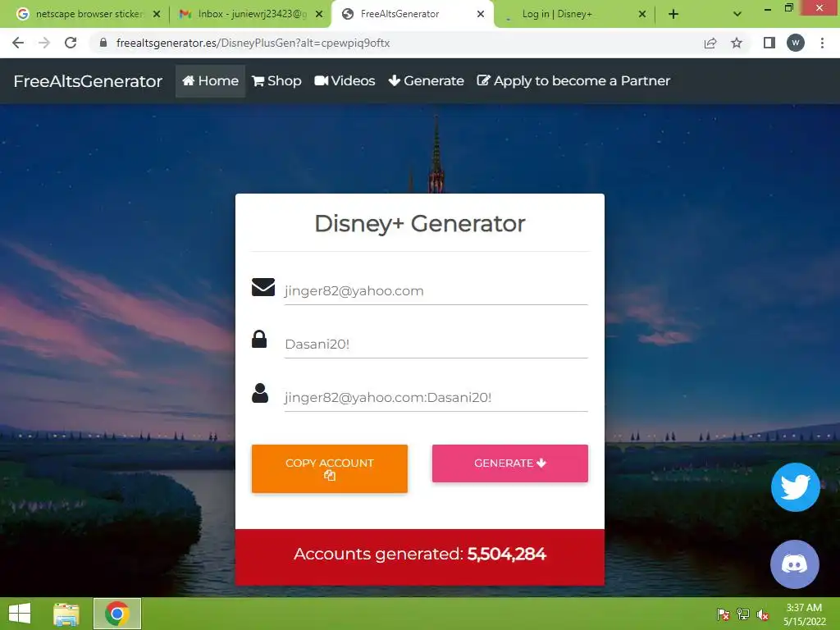The image size is (840, 630).
Task: Restore down the Chrome window
Action: tap(788, 7)
